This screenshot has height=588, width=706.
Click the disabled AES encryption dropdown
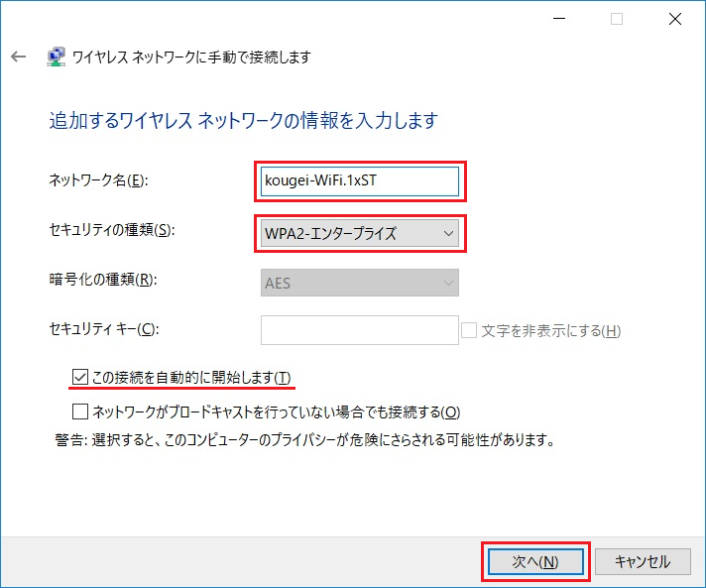[x=360, y=283]
